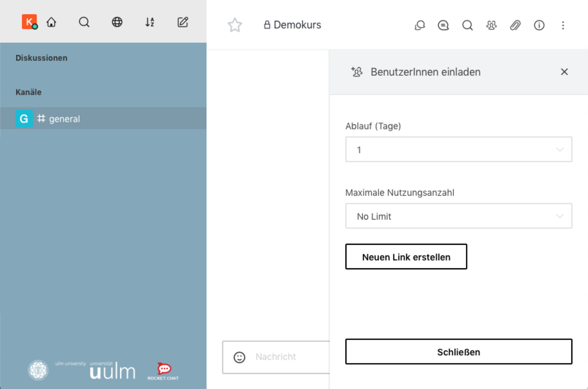
Task: Open room info icon
Action: [539, 25]
